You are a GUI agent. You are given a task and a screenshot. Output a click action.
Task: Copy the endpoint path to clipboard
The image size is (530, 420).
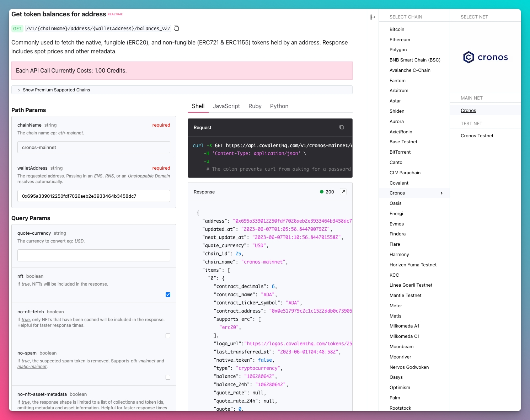point(176,28)
